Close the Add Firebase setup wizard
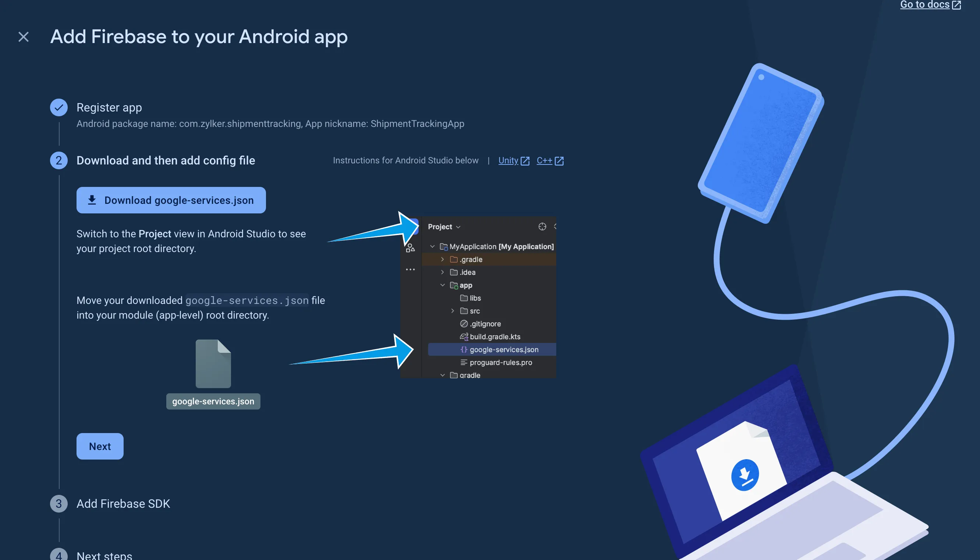This screenshot has width=980, height=560. [24, 37]
